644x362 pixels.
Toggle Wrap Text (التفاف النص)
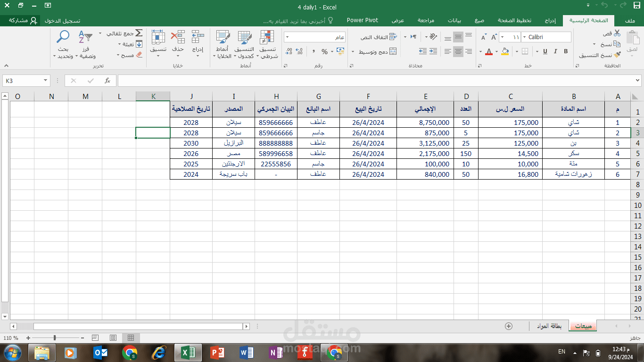379,37
